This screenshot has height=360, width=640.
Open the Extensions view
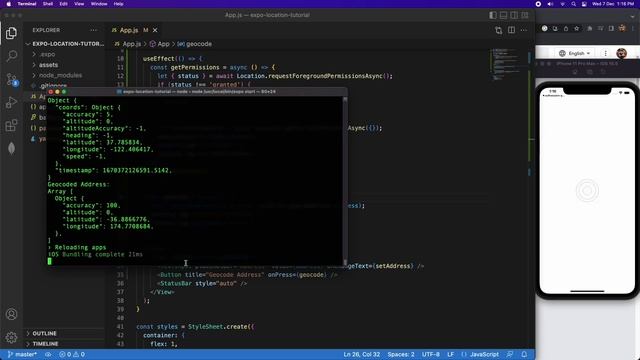coord(11,125)
